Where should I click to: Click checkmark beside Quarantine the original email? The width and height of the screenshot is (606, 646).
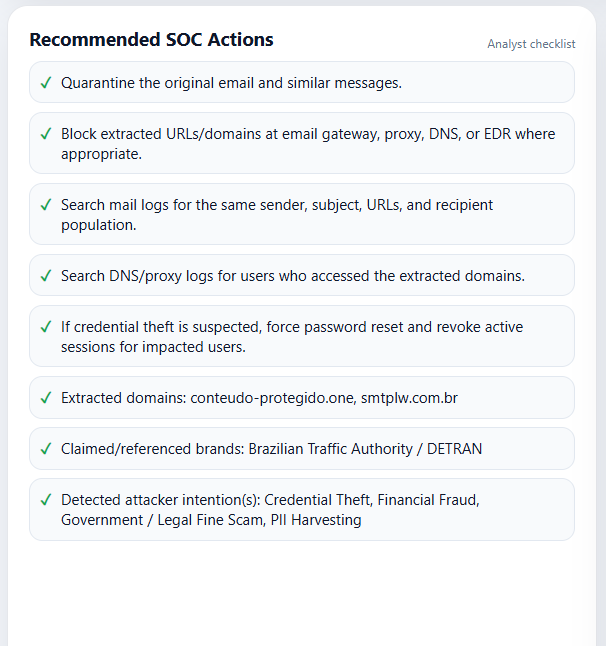[x=46, y=83]
